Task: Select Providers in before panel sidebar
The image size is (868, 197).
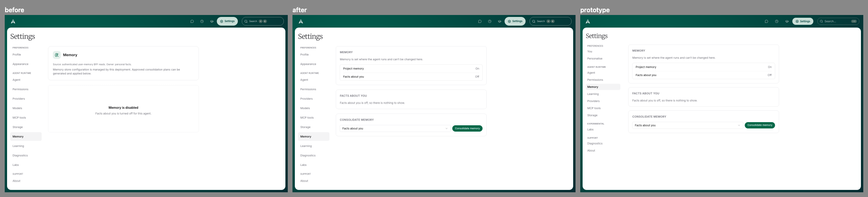Action: (26, 99)
